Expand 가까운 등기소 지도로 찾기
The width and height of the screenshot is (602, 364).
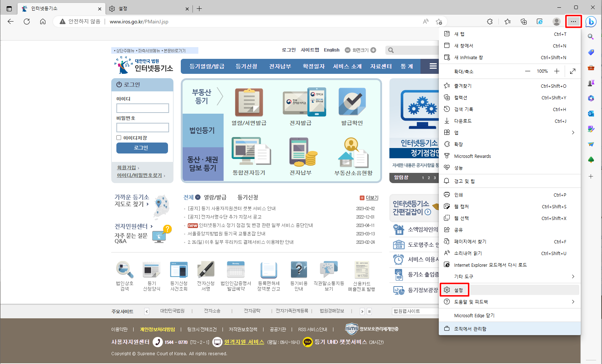click(x=132, y=201)
